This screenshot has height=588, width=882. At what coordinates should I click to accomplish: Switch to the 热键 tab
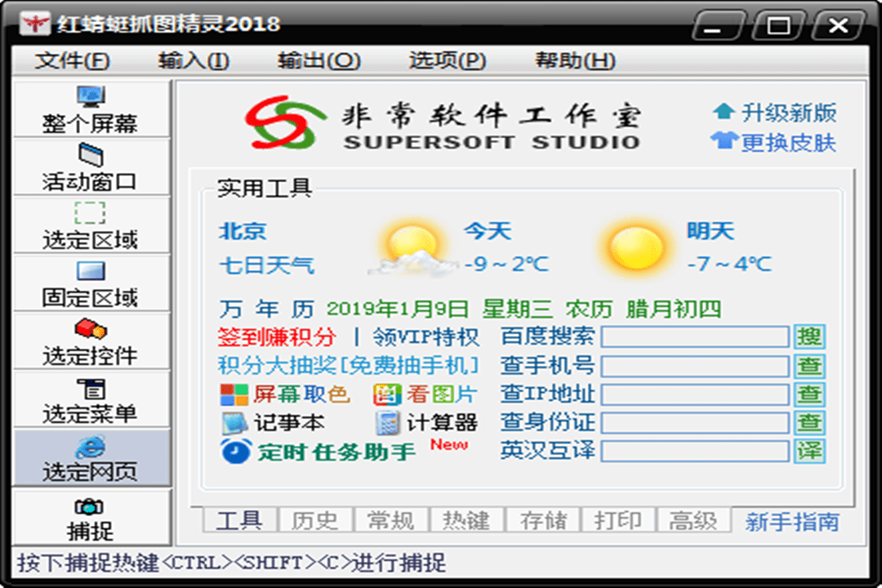(x=466, y=520)
